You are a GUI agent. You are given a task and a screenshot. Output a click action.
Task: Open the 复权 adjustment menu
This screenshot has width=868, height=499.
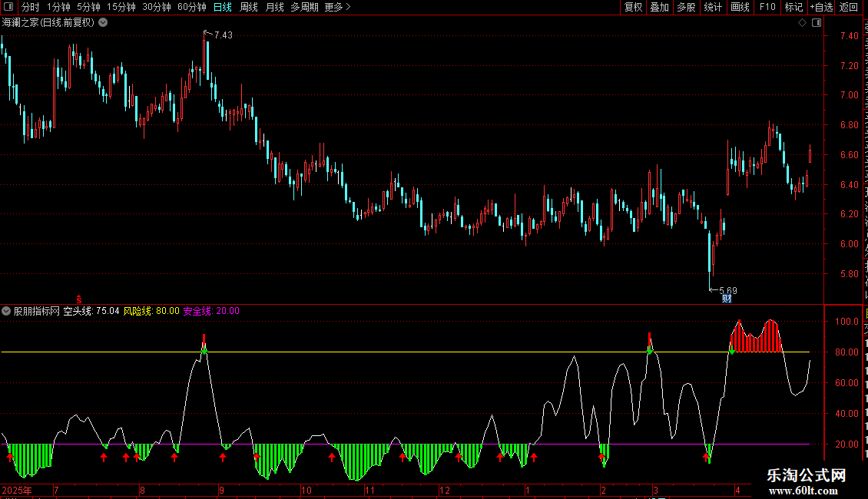point(633,7)
